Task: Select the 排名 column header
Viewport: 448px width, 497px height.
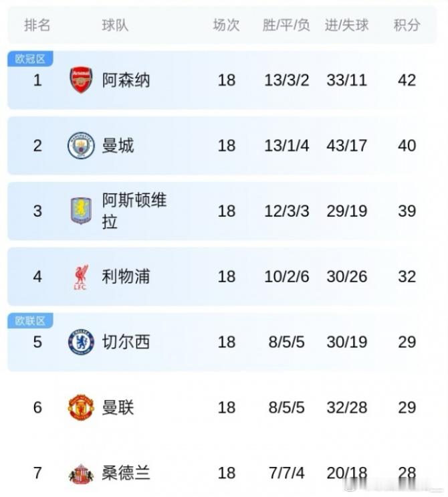Action: (x=37, y=25)
